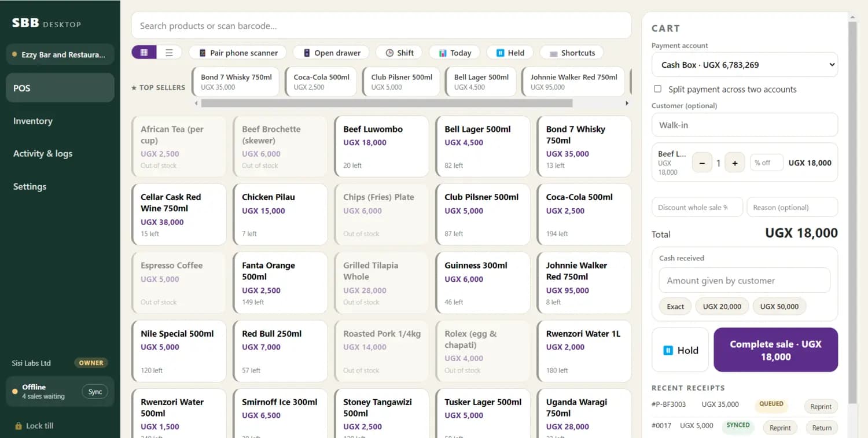Enable split payment across two accounts
The width and height of the screenshot is (868, 438).
(657, 89)
